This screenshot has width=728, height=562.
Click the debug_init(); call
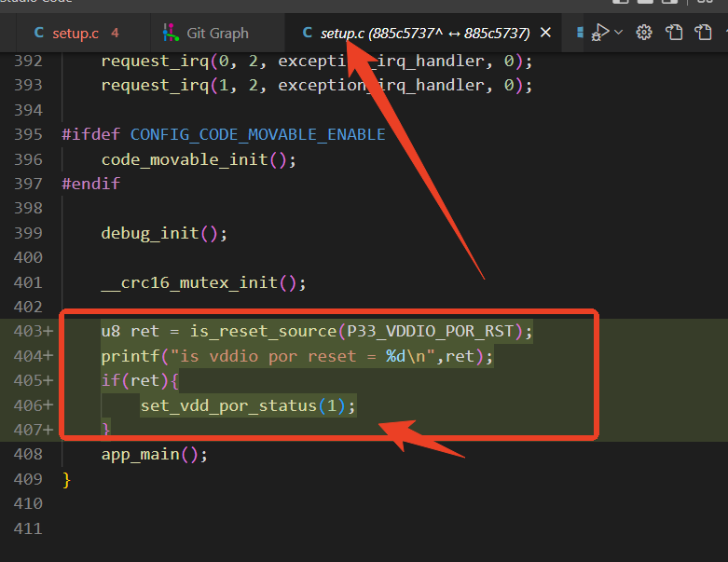coord(164,233)
